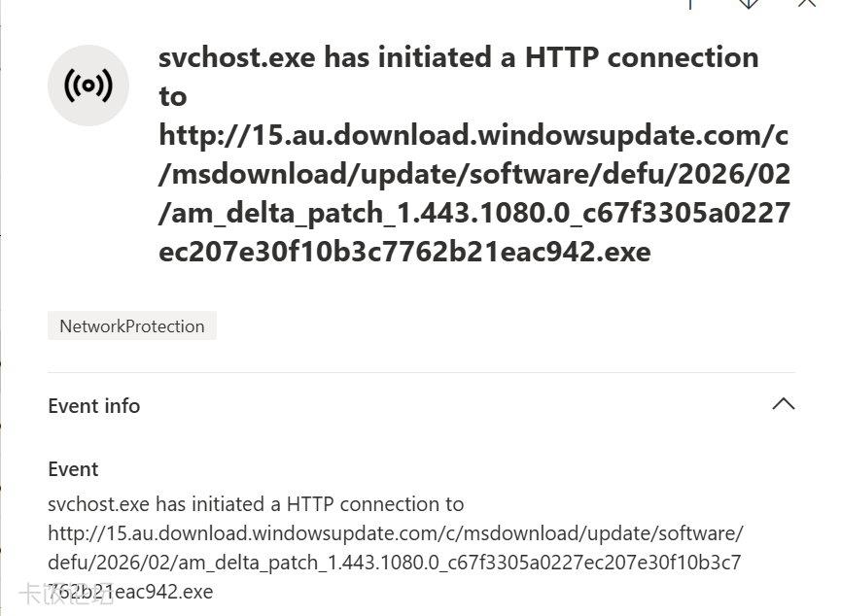Screen dimensions: 841x616
Task: Click the Event info section header
Action: (x=94, y=406)
